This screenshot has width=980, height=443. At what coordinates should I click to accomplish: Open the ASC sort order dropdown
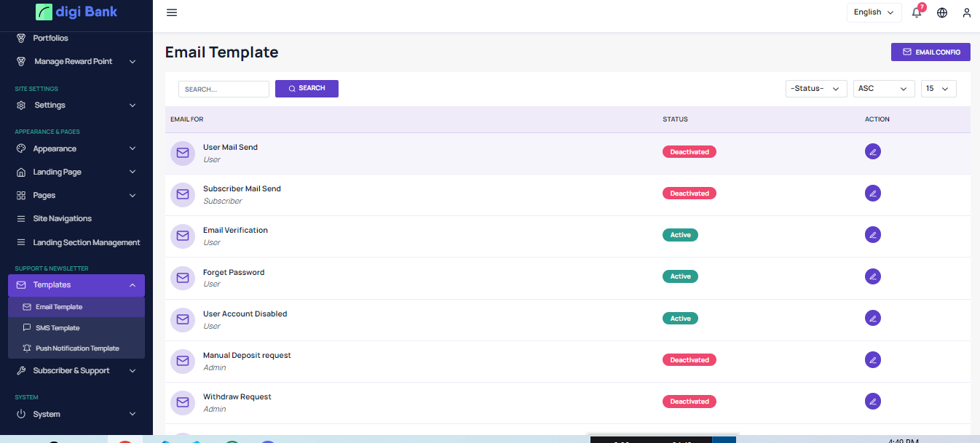coord(884,89)
